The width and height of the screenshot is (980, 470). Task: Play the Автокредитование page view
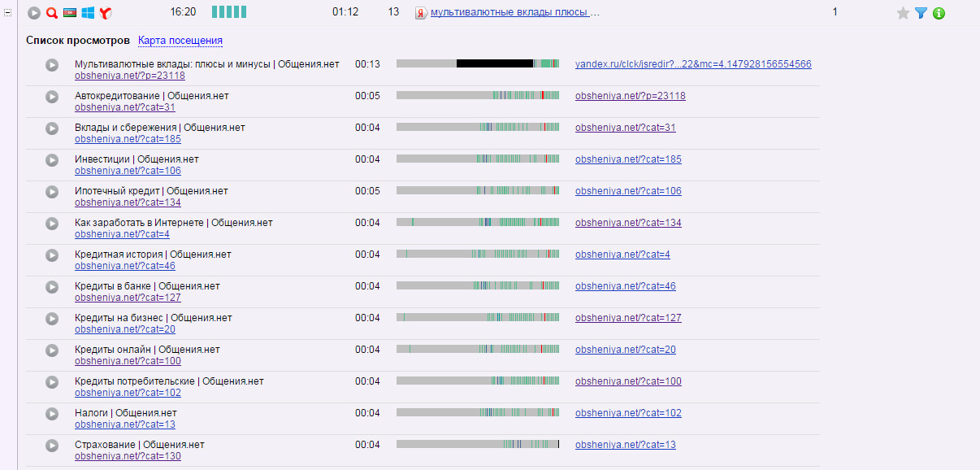[52, 97]
